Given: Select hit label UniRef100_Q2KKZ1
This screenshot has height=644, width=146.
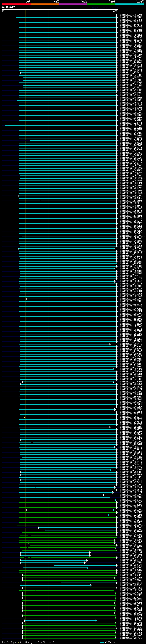Looking at the screenshot, I should click(131, 565).
